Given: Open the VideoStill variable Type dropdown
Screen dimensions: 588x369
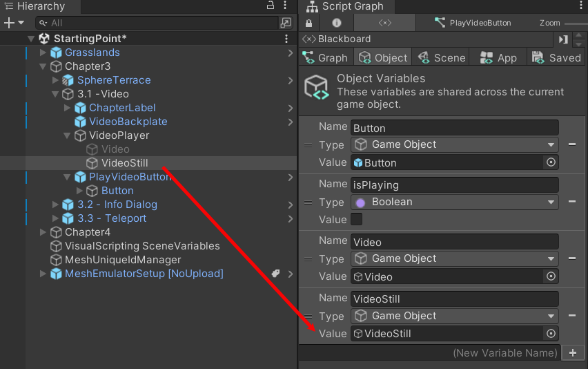Looking at the screenshot, I should (x=455, y=316).
